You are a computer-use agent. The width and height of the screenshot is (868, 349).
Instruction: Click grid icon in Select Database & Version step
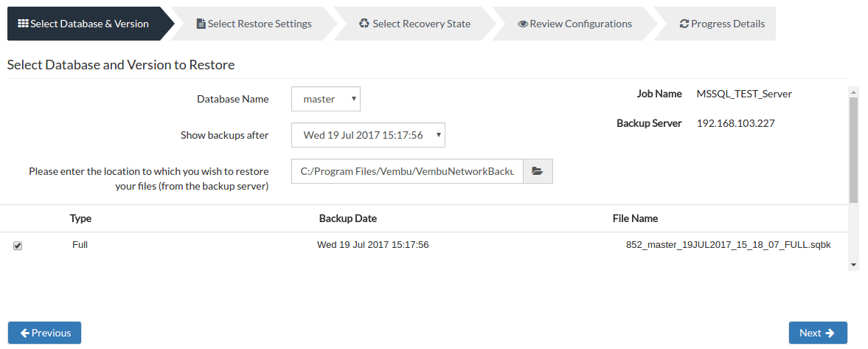24,24
